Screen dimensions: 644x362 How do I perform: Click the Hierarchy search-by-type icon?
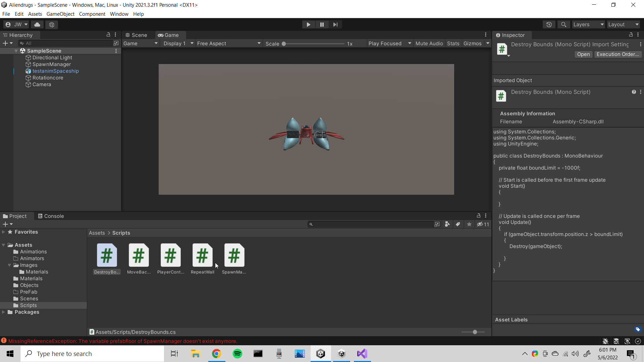[116, 43]
